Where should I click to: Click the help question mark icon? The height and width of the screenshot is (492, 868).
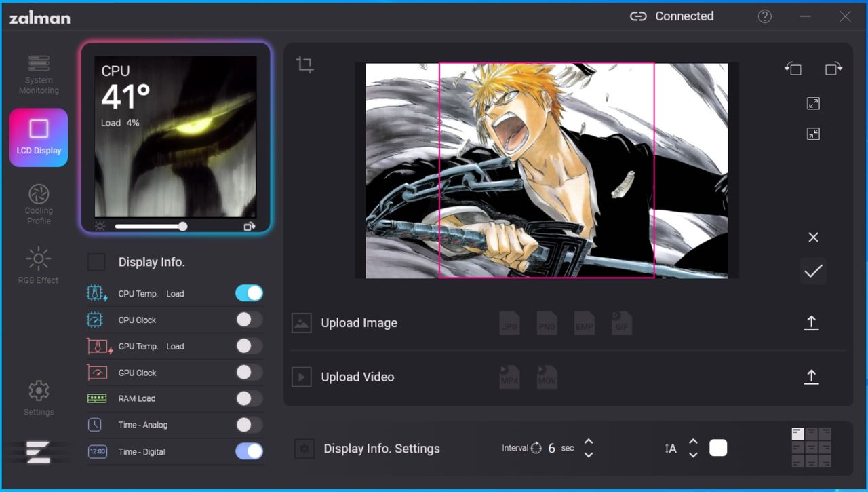coord(765,16)
